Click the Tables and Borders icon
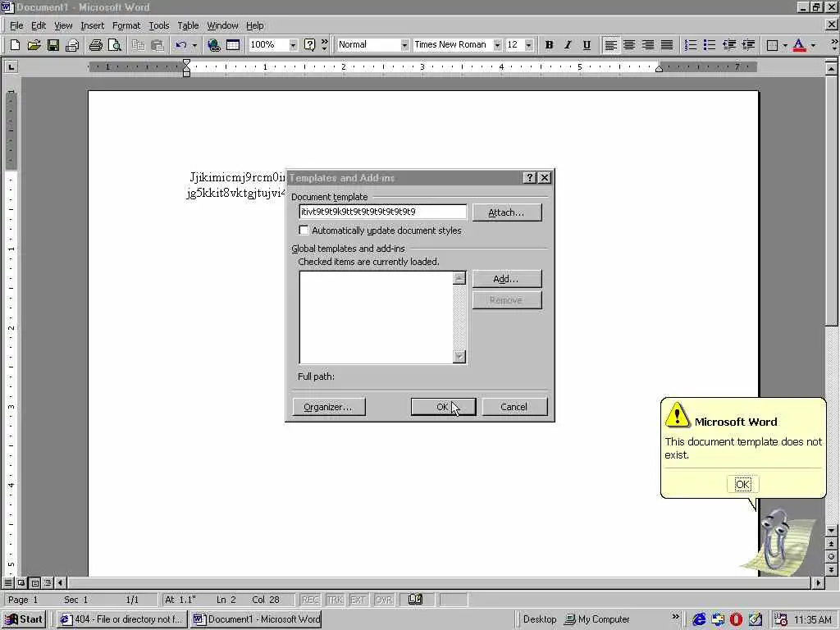Image resolution: width=840 pixels, height=630 pixels. [x=233, y=45]
